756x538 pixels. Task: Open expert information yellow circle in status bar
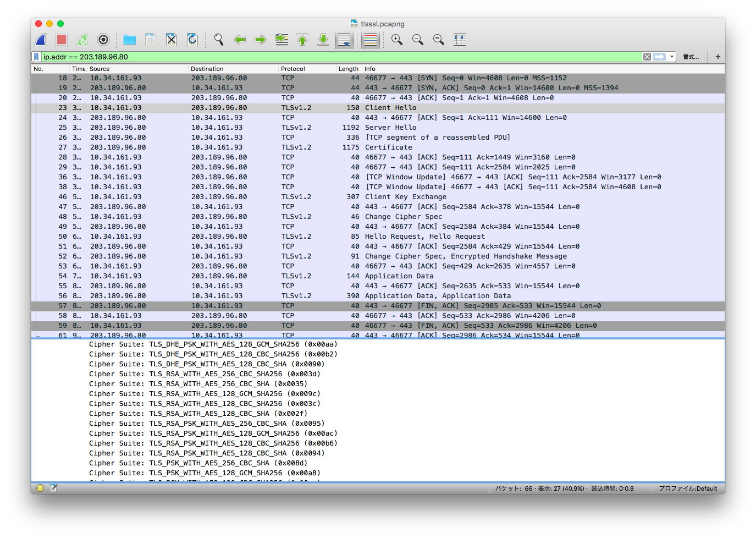point(40,488)
